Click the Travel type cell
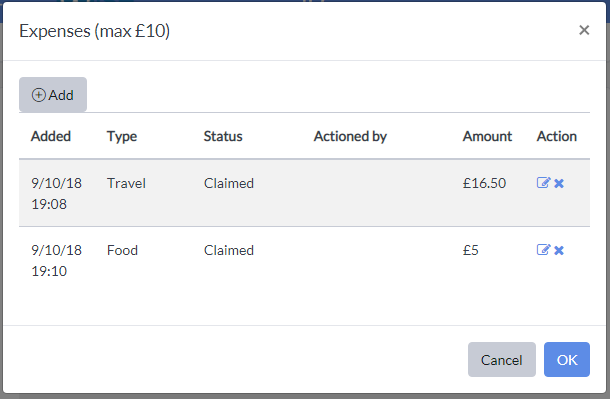The width and height of the screenshot is (610, 399). (x=126, y=183)
